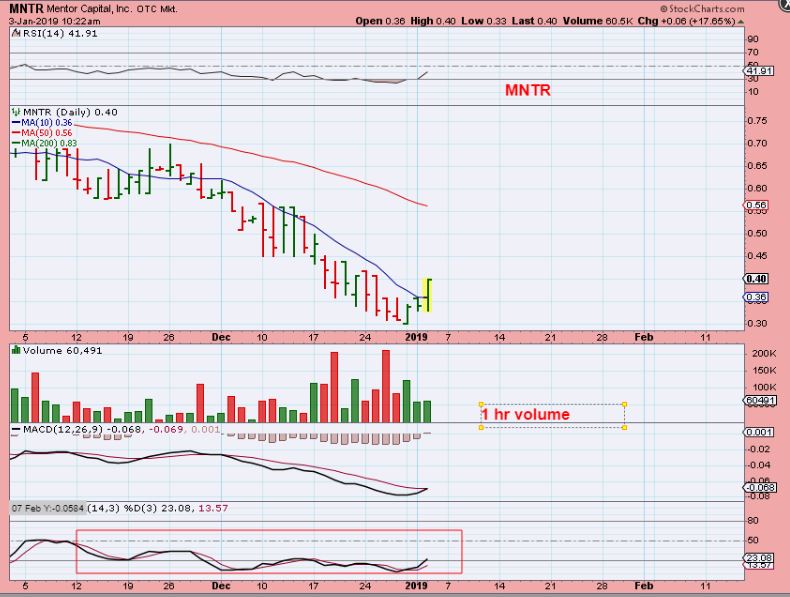Click the Last 0.40 header value
This screenshot has width=790, height=597.
[x=535, y=21]
